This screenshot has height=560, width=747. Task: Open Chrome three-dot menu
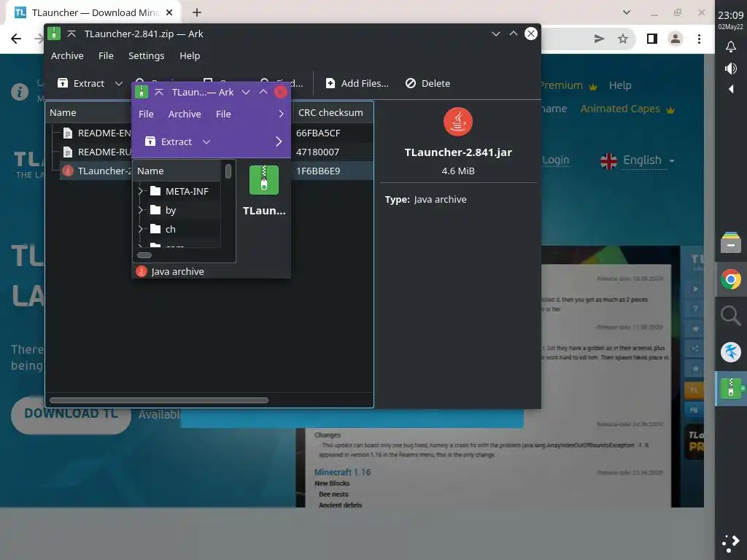pos(699,39)
